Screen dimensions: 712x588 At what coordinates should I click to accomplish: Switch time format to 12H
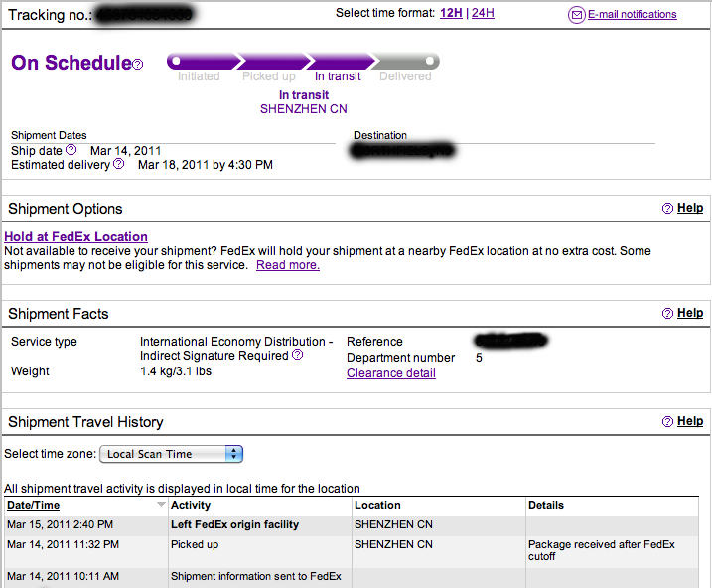pos(451,13)
